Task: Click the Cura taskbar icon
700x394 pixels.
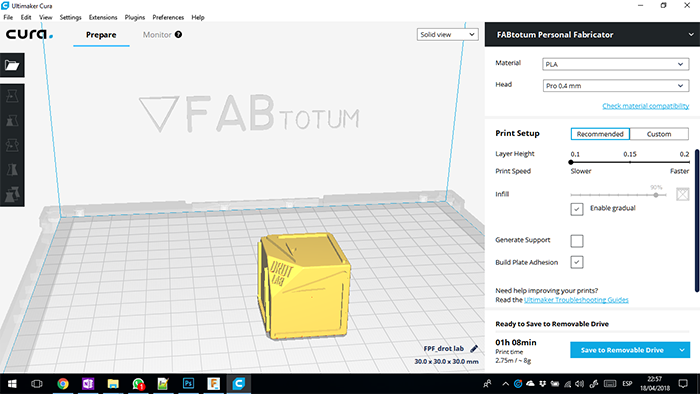Action: (x=239, y=384)
